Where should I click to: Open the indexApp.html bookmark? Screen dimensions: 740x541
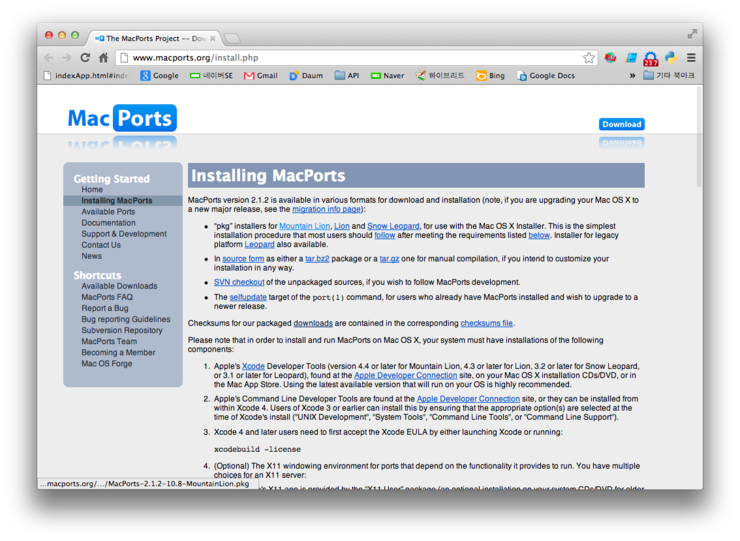[86, 76]
